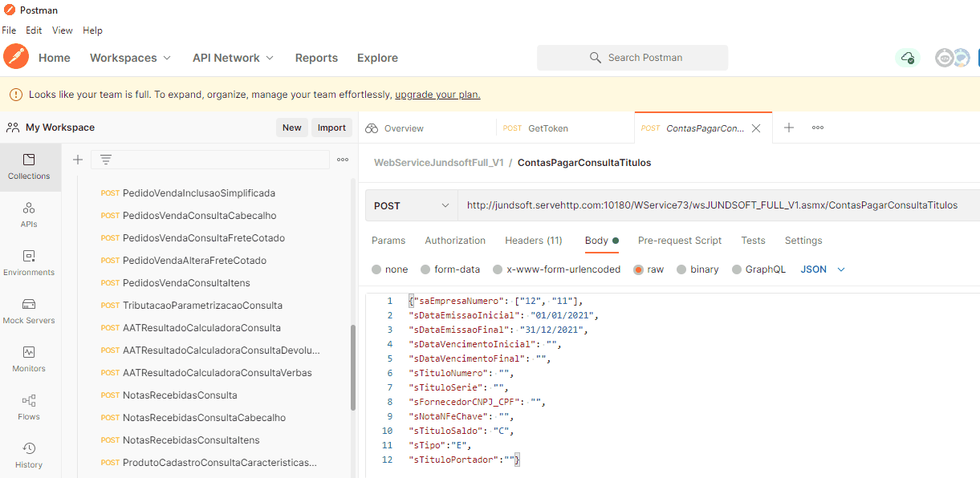Click the plus icon to create collection
Viewport: 980px width, 478px height.
tap(78, 160)
